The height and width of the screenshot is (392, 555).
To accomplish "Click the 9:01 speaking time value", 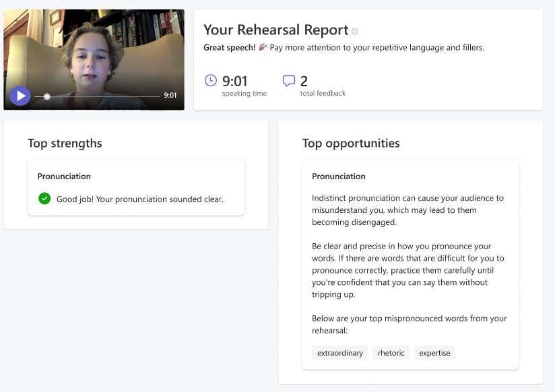I will 234,81.
